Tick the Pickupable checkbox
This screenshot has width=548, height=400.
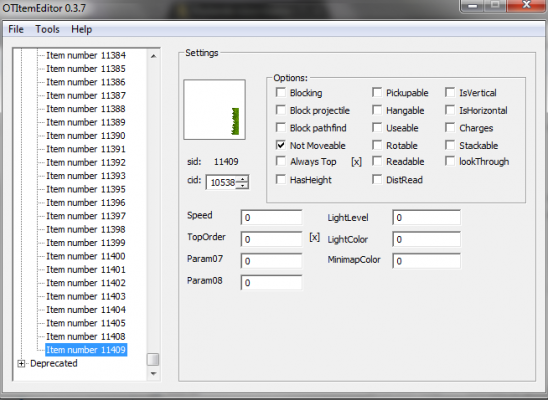pos(377,92)
